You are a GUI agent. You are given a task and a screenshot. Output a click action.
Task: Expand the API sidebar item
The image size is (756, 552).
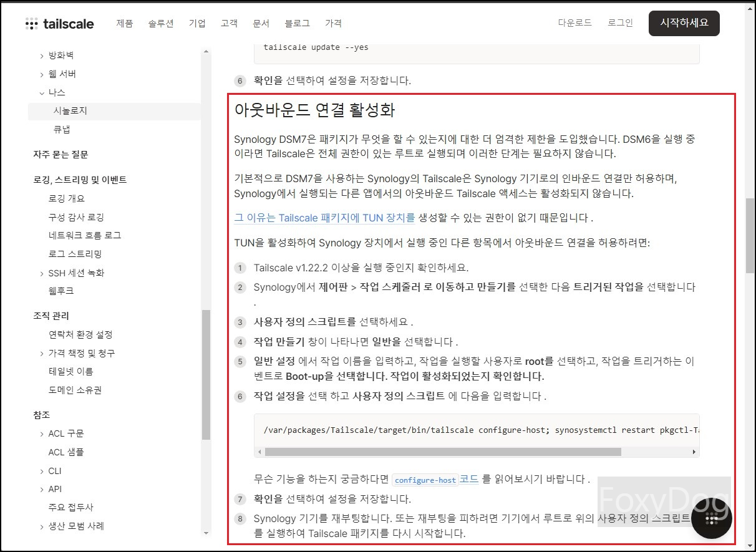42,489
